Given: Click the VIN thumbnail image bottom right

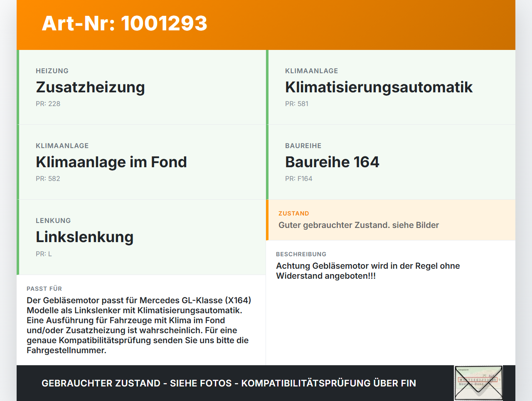Looking at the screenshot, I should point(478,382).
